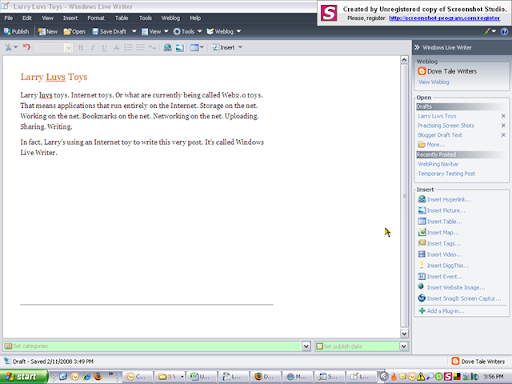
Task: Open the paragraph style combo box
Action: [53, 48]
